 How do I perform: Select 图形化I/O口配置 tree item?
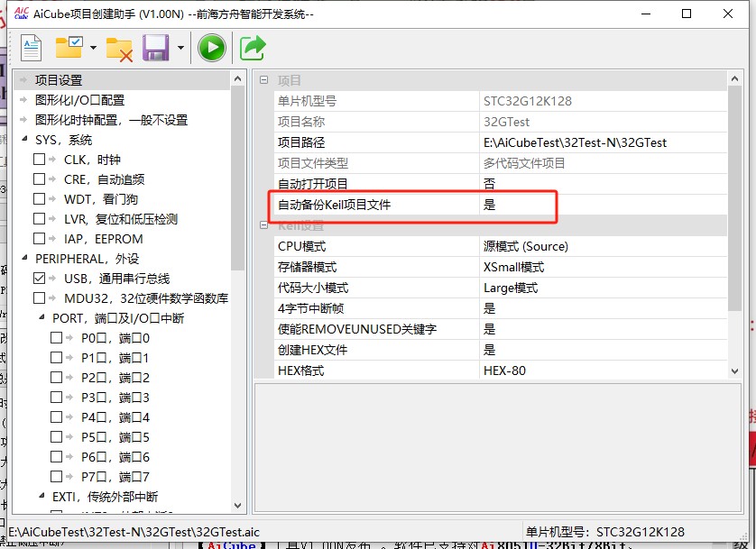tap(79, 100)
